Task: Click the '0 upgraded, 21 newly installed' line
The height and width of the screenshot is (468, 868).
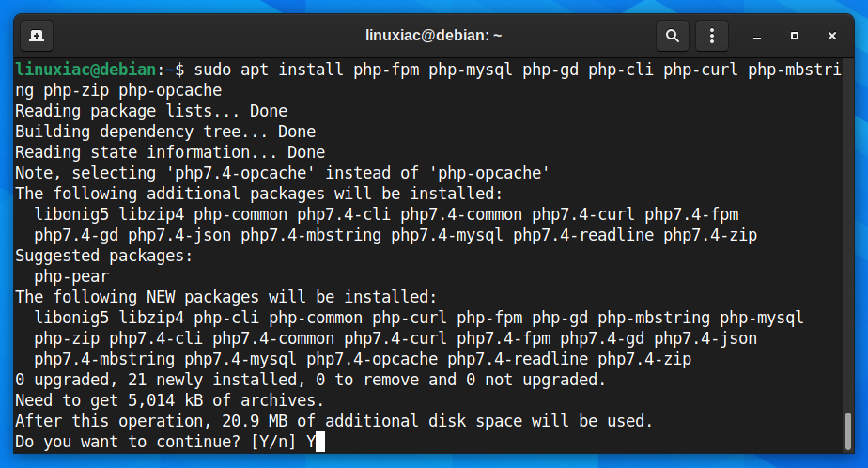Action: tap(311, 380)
